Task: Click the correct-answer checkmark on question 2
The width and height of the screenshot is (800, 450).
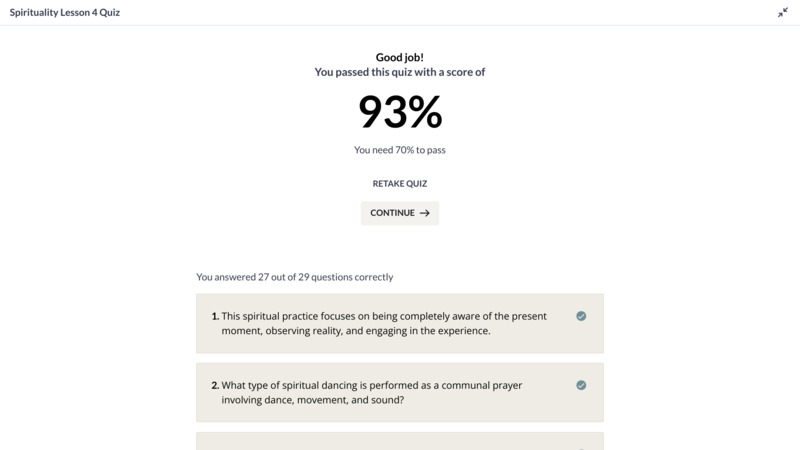Action: coord(581,385)
